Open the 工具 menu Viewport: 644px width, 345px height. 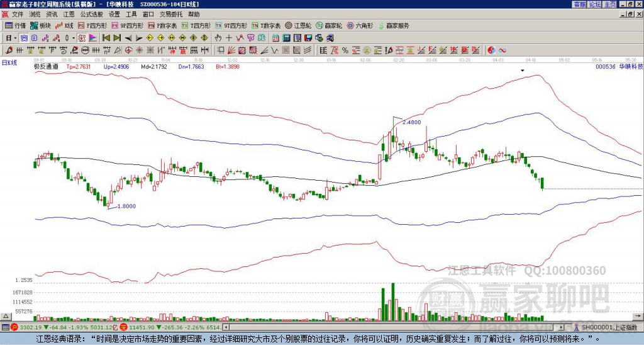pos(131,14)
